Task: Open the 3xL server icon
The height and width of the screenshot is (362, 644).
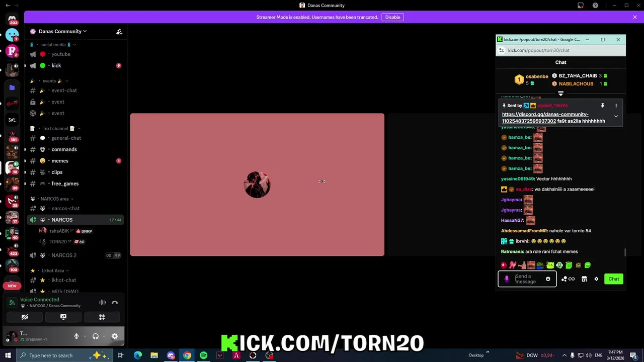Action: (x=12, y=120)
